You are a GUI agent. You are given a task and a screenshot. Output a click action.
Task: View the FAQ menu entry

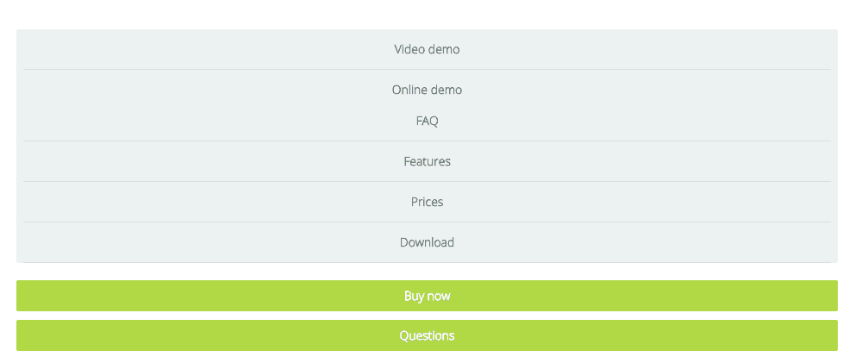click(x=427, y=121)
